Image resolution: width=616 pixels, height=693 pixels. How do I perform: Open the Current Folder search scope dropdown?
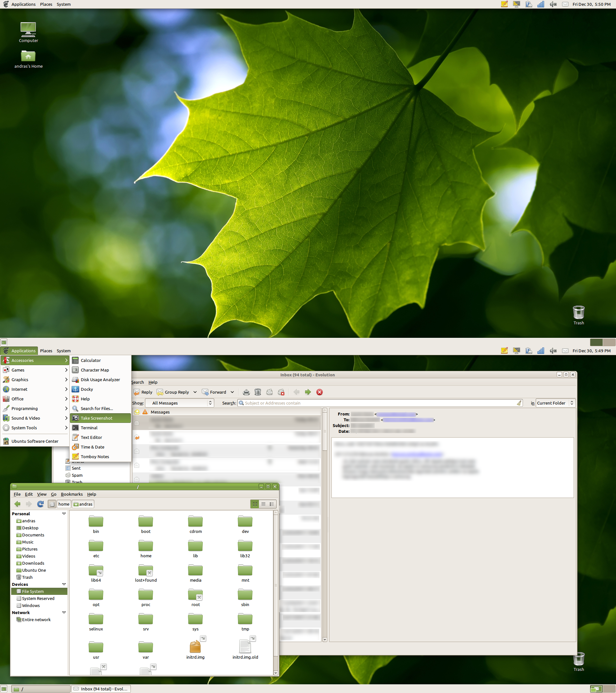[555, 403]
